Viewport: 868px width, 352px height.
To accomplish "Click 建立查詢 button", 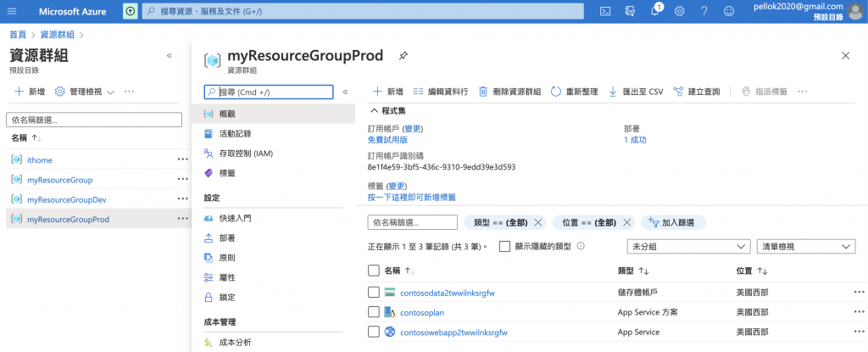I will pos(697,92).
